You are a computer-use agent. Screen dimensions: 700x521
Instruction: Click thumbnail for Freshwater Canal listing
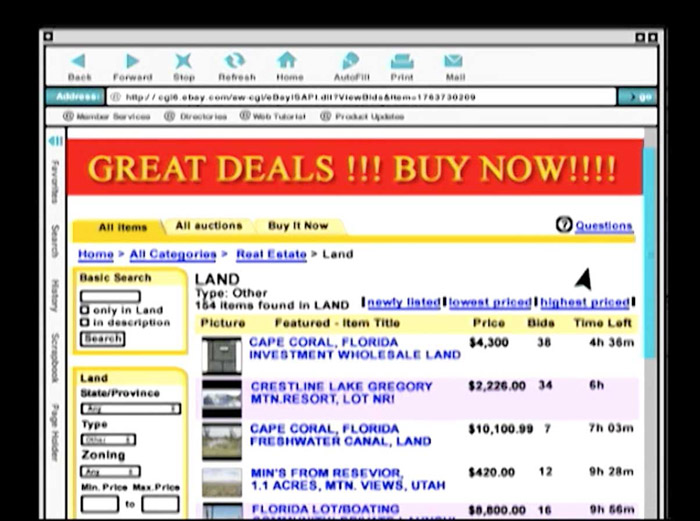click(x=221, y=442)
